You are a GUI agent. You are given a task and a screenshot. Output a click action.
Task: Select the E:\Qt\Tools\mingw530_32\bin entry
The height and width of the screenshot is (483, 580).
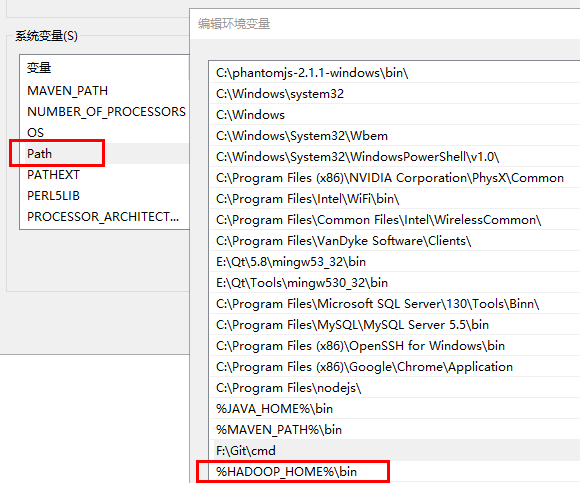[x=395, y=283]
